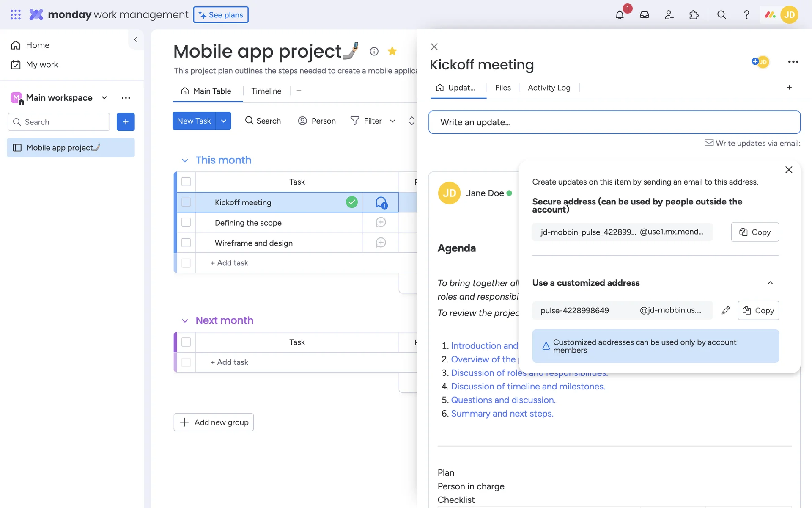Open the inbox tray icon

tap(644, 15)
